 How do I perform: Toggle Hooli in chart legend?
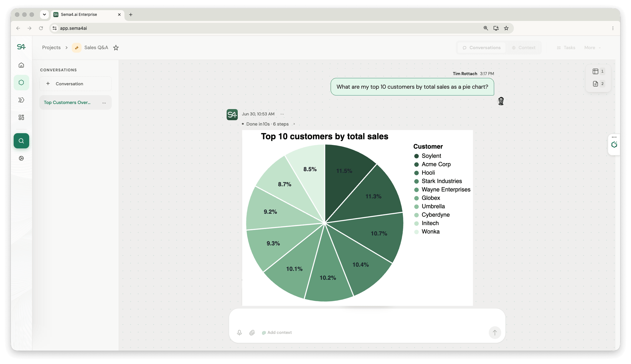click(x=424, y=173)
